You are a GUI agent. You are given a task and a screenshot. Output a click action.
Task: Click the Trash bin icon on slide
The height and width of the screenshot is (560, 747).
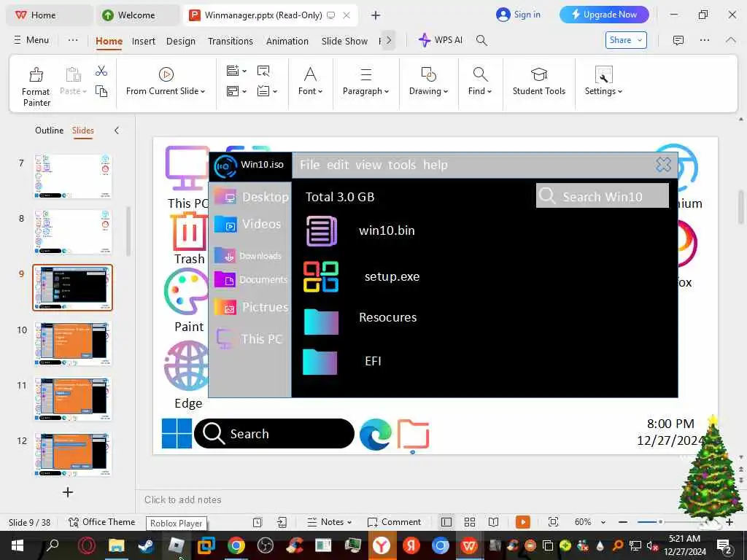click(x=189, y=231)
